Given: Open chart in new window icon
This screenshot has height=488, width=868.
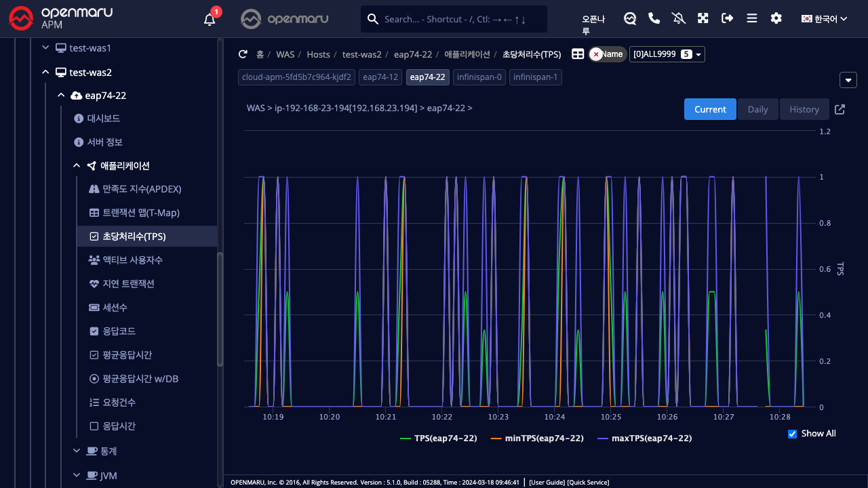Looking at the screenshot, I should tap(840, 109).
